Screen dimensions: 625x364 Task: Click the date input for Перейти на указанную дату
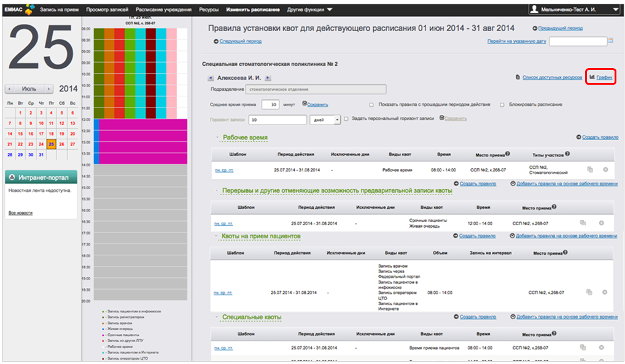(x=578, y=41)
